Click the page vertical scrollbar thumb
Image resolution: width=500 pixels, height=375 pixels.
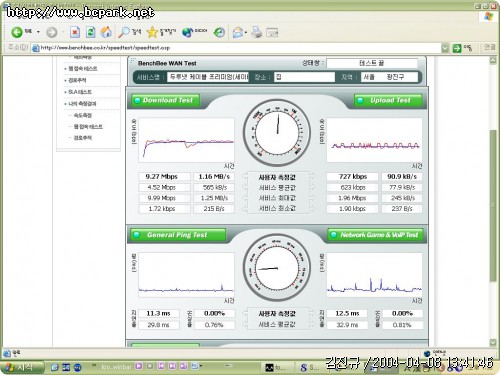tap(493, 205)
